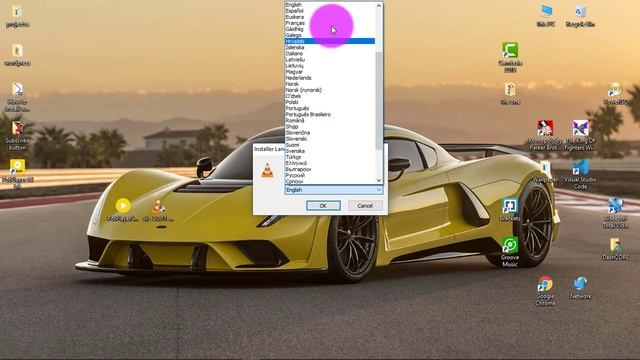Open the PowerISO desktop shortcut
This screenshot has width=640, height=360.
615,93
